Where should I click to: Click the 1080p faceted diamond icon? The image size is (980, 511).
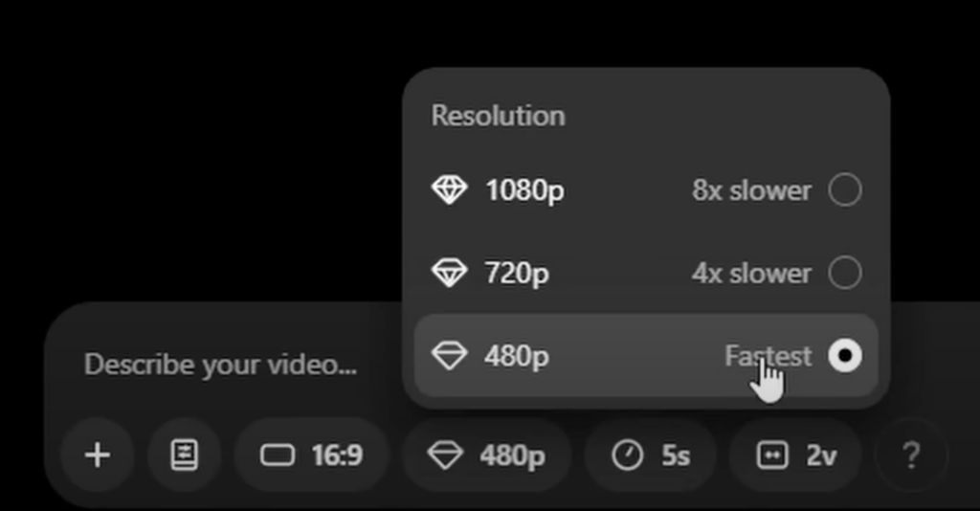point(450,189)
